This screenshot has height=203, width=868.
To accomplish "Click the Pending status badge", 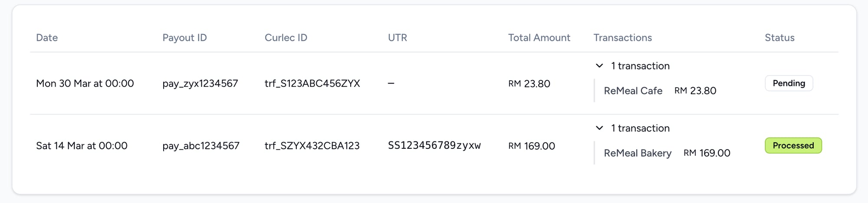I will pyautogui.click(x=789, y=83).
